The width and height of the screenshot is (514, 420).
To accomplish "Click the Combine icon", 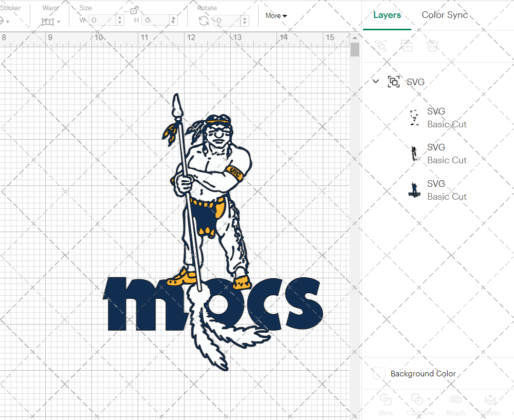I will tap(417, 400).
